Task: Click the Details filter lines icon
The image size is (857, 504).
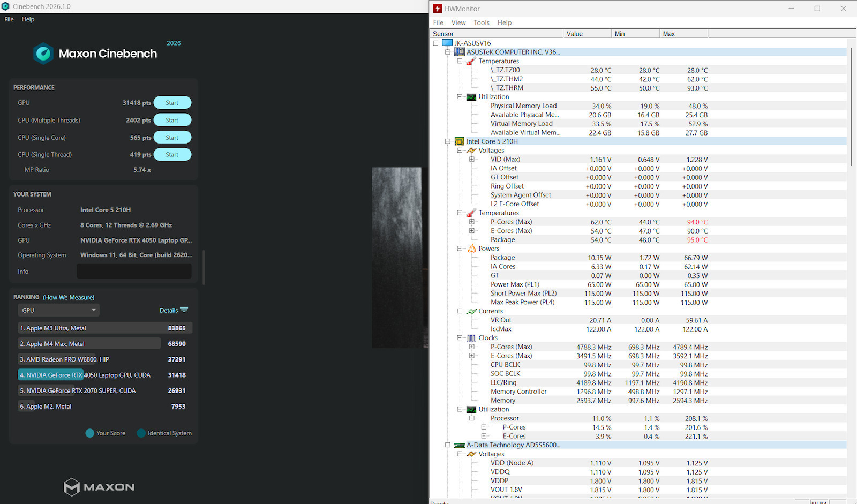Action: (x=184, y=310)
